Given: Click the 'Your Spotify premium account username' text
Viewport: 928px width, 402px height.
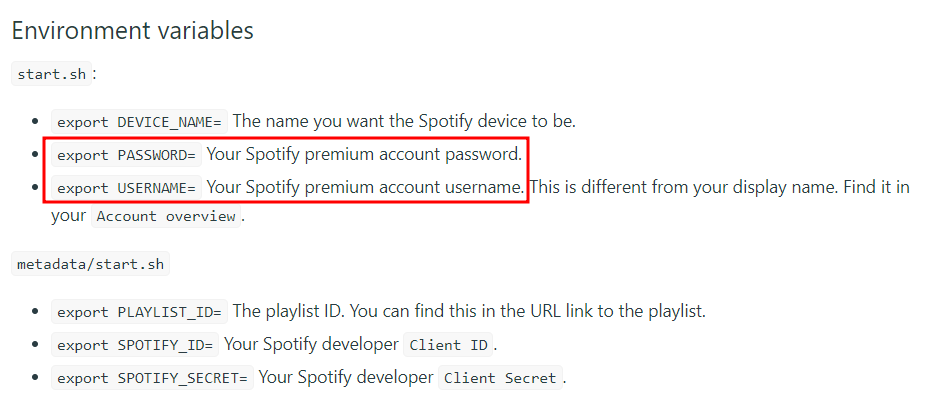Looking at the screenshot, I should [x=365, y=188].
